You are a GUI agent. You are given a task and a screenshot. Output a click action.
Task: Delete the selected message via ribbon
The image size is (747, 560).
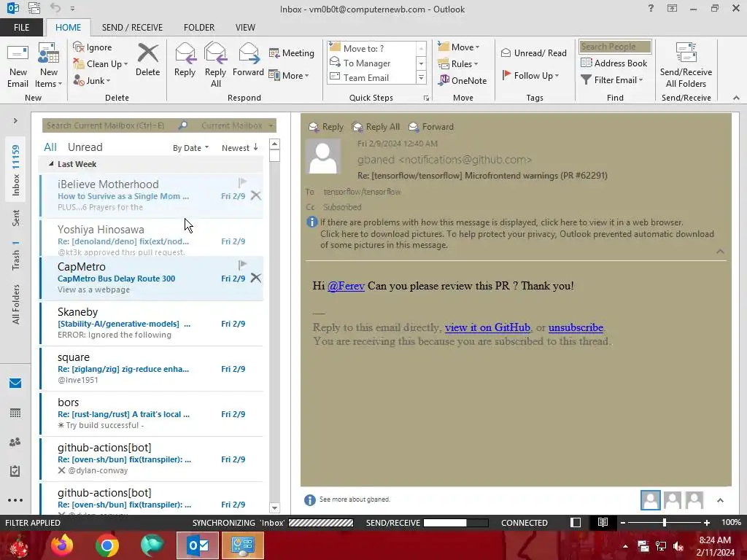(147, 60)
